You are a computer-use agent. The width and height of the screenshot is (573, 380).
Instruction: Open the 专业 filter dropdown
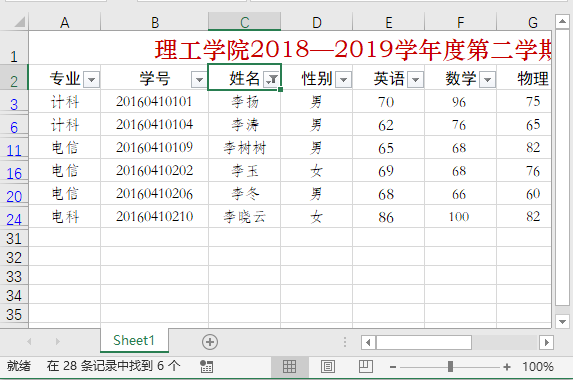coord(91,79)
